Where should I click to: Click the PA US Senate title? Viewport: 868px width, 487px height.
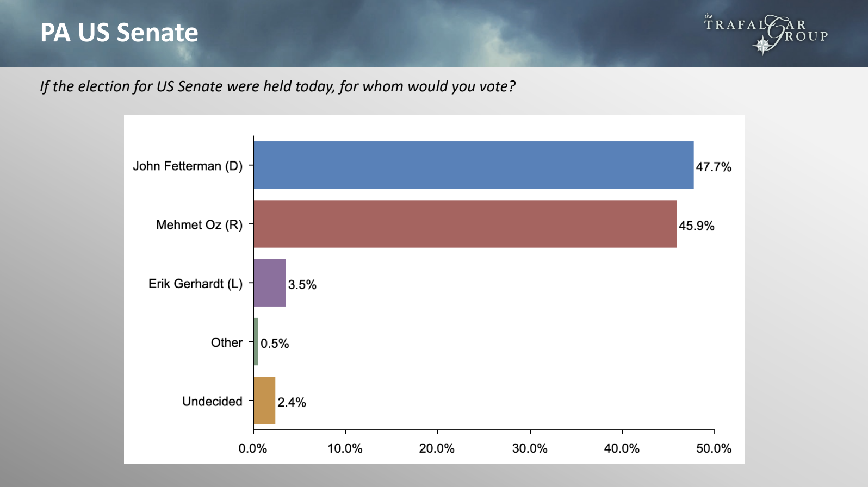coord(119,33)
